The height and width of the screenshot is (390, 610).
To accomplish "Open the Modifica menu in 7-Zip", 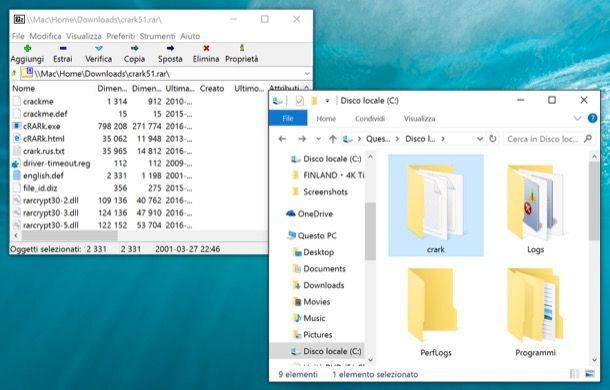I will [x=45, y=36].
